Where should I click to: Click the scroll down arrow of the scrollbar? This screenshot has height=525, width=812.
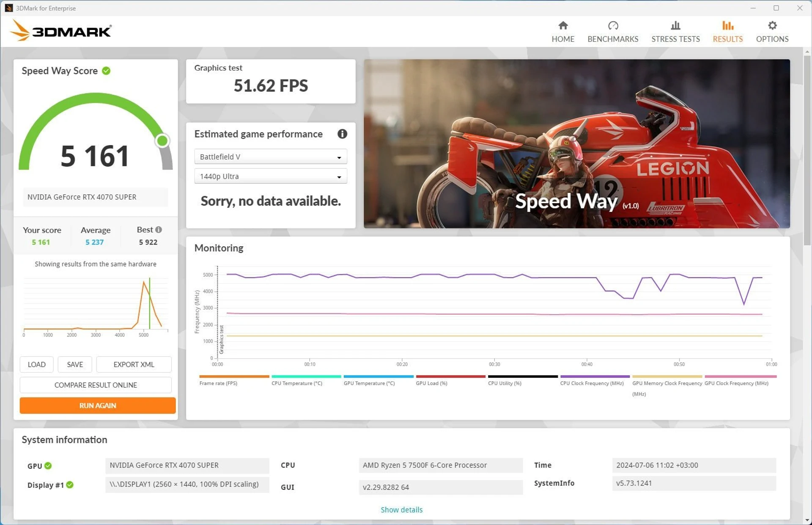[x=807, y=520]
